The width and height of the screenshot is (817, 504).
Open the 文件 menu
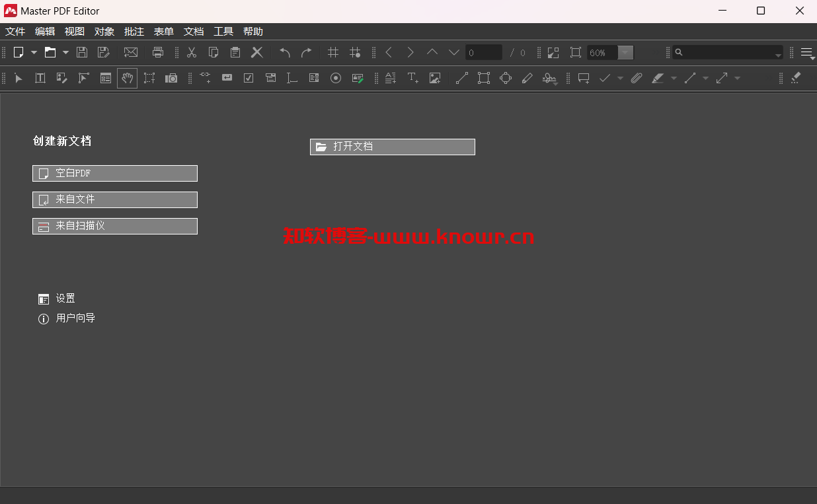[15, 32]
